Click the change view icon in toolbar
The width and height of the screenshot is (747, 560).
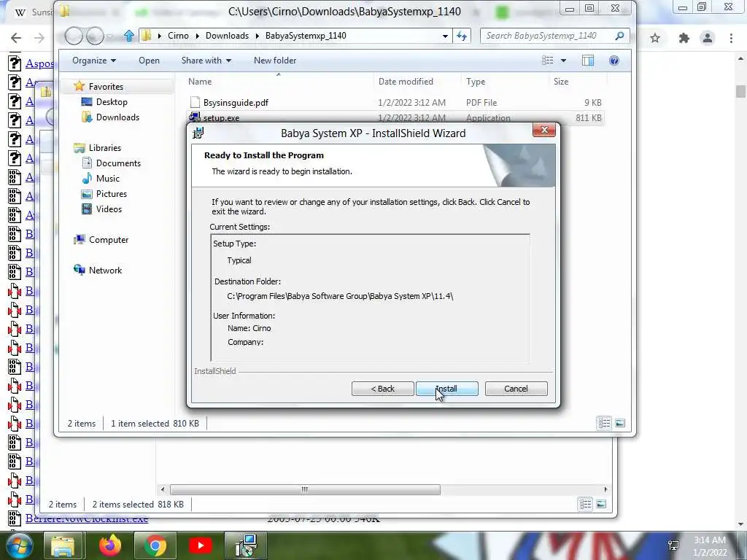click(548, 61)
